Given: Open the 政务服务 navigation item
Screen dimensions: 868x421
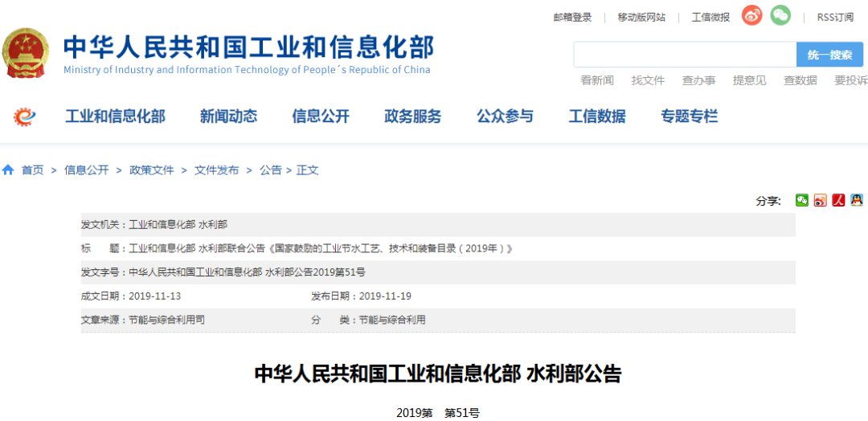Looking at the screenshot, I should [412, 116].
